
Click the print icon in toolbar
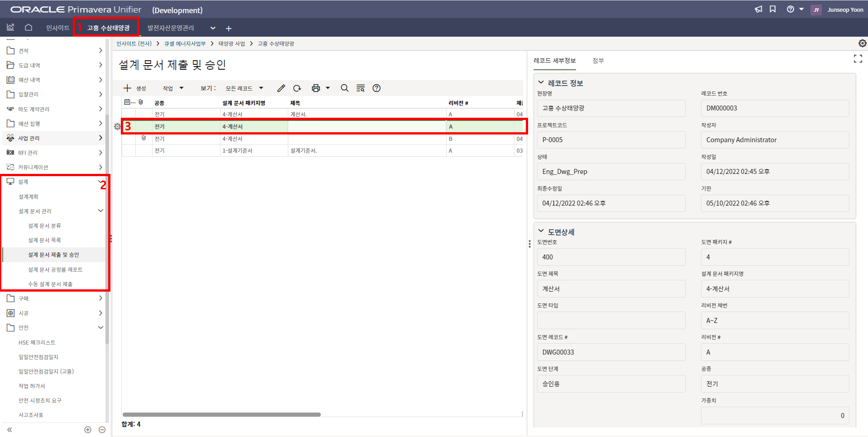[x=316, y=88]
